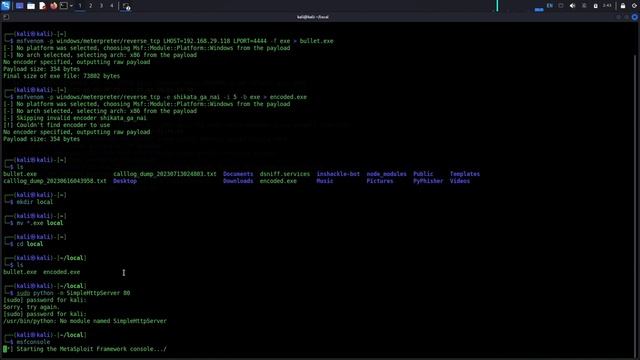
Task: Click calllog_dump_20230713024803.txt in the listing
Action: [165, 174]
